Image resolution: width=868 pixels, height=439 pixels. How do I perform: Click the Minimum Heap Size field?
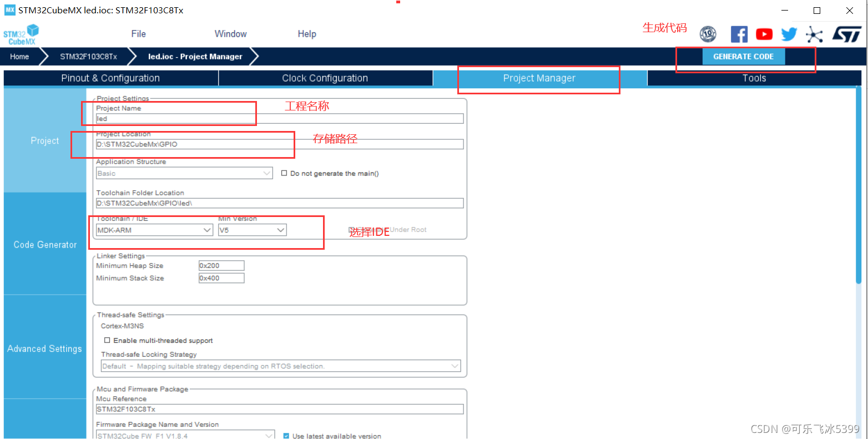[x=221, y=266]
